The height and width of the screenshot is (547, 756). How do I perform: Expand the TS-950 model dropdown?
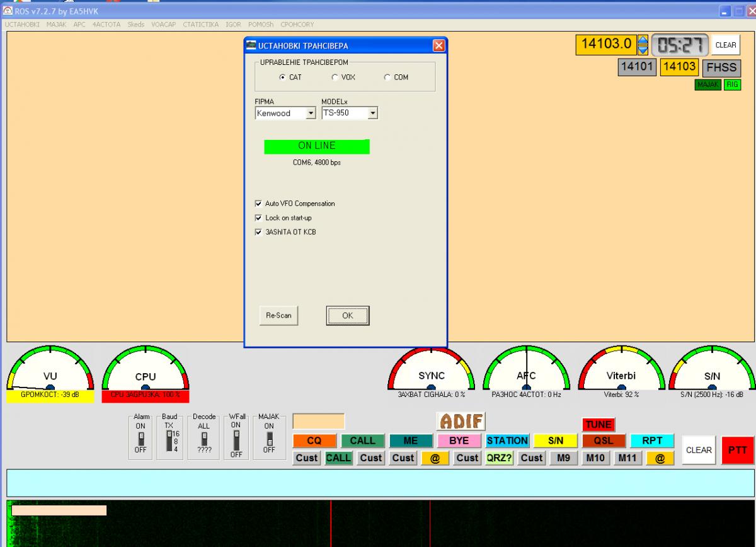click(x=372, y=113)
